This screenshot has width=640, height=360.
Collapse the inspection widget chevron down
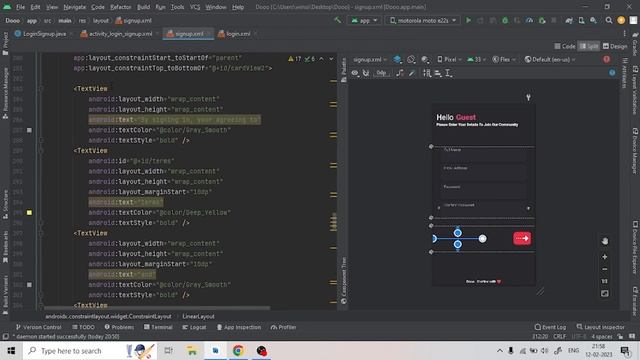(331, 59)
